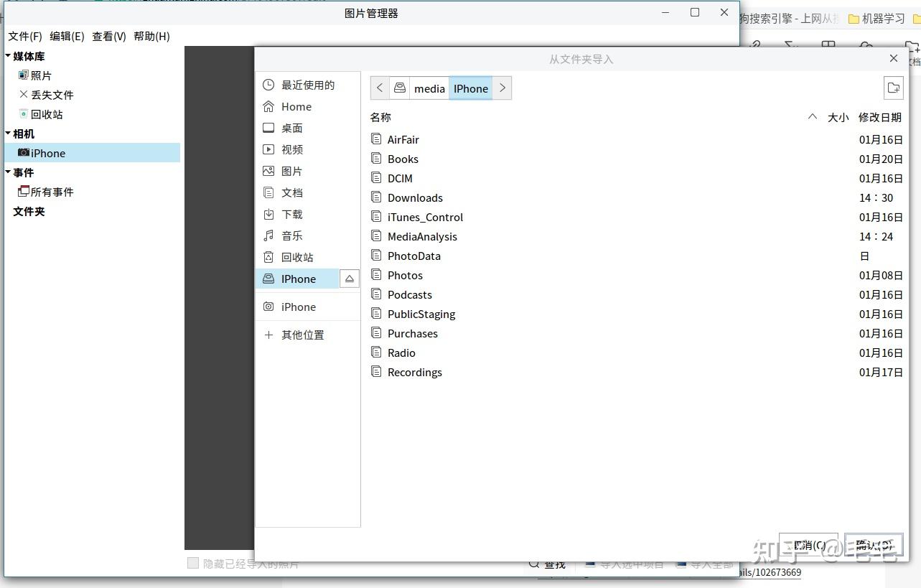This screenshot has height=588, width=921.
Task: Click the path bar right arrow
Action: 502,88
